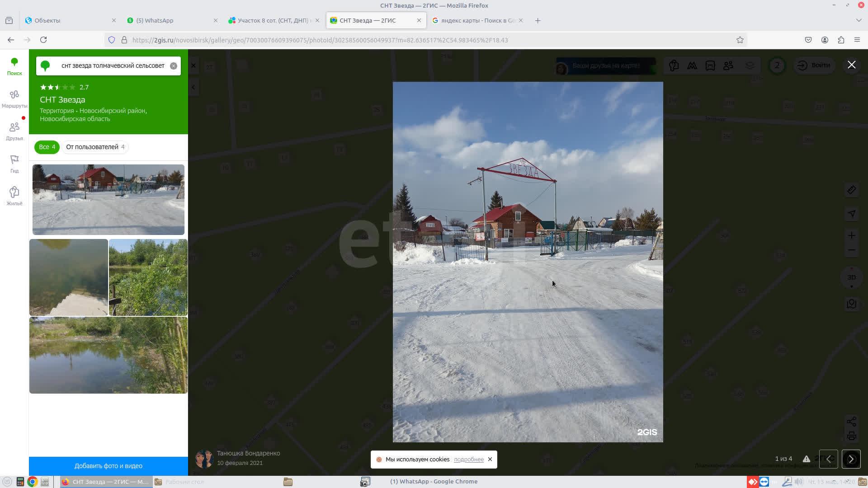Screen dimensions: 868x488
Task: Go to the next photo
Action: pyautogui.click(x=851, y=460)
